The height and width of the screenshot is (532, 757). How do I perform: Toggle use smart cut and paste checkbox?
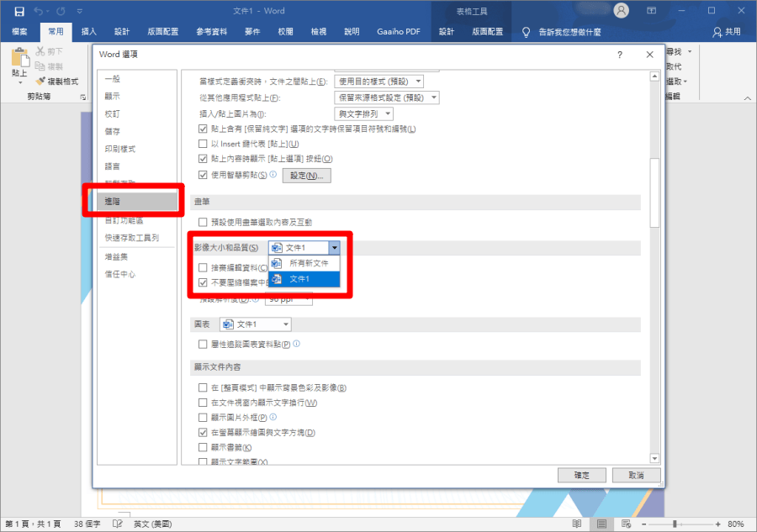pyautogui.click(x=203, y=175)
